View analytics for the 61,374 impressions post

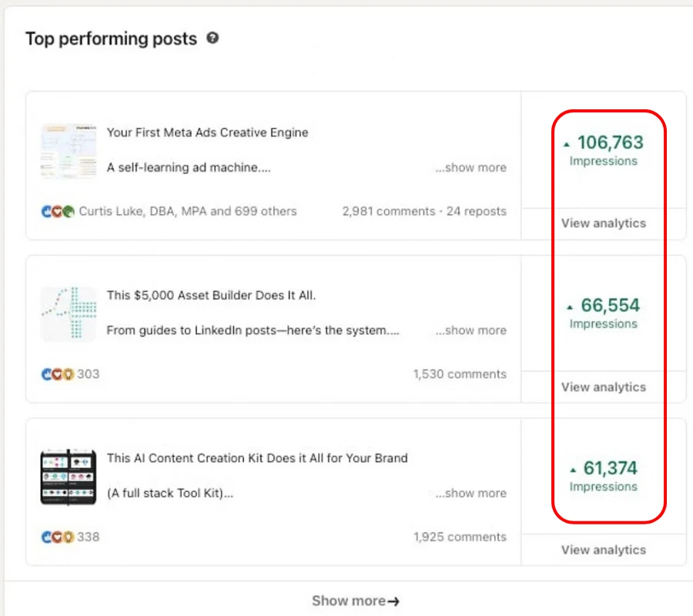coord(603,550)
